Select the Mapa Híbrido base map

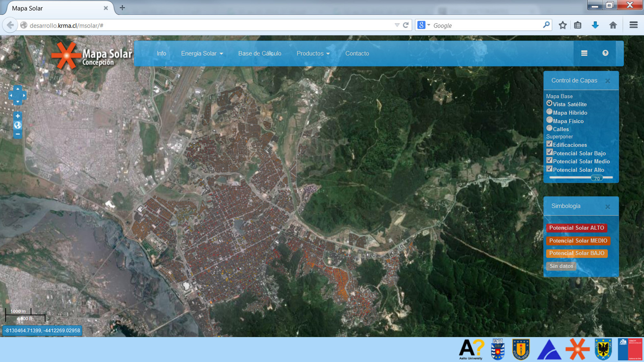pyautogui.click(x=549, y=112)
